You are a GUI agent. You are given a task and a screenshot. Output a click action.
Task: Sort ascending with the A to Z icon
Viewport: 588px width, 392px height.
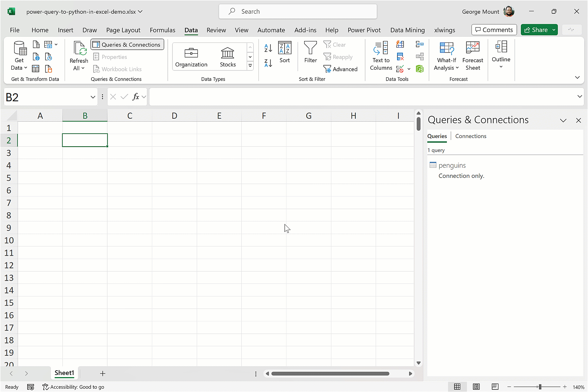tap(268, 48)
